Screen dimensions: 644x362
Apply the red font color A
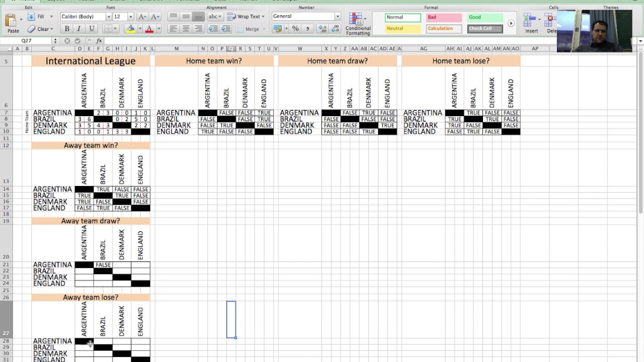click(149, 29)
